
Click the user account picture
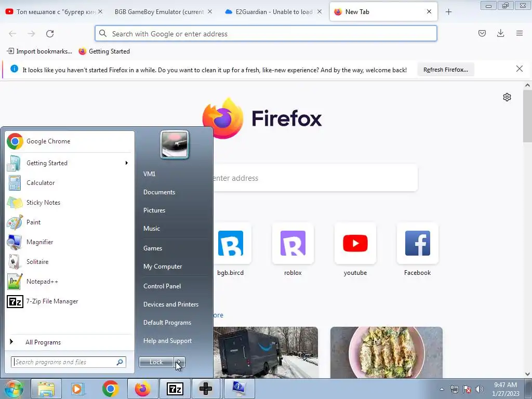pos(175,144)
